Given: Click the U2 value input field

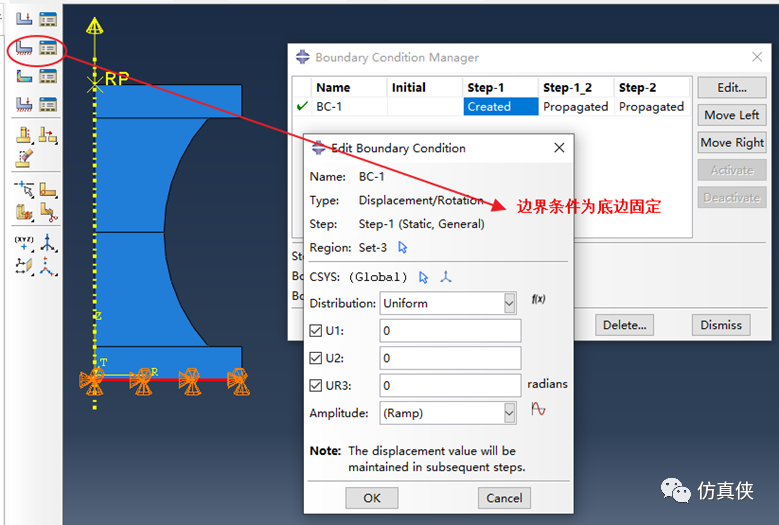Looking at the screenshot, I should (450, 358).
